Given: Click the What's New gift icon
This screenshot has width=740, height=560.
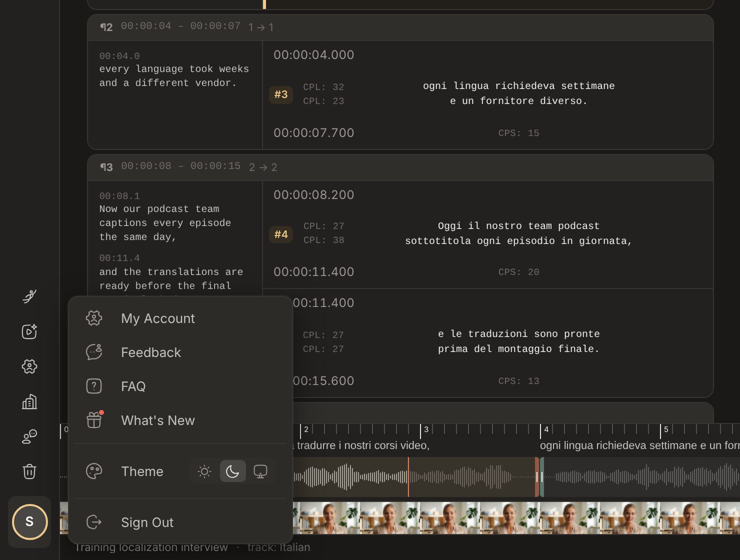Looking at the screenshot, I should [94, 420].
